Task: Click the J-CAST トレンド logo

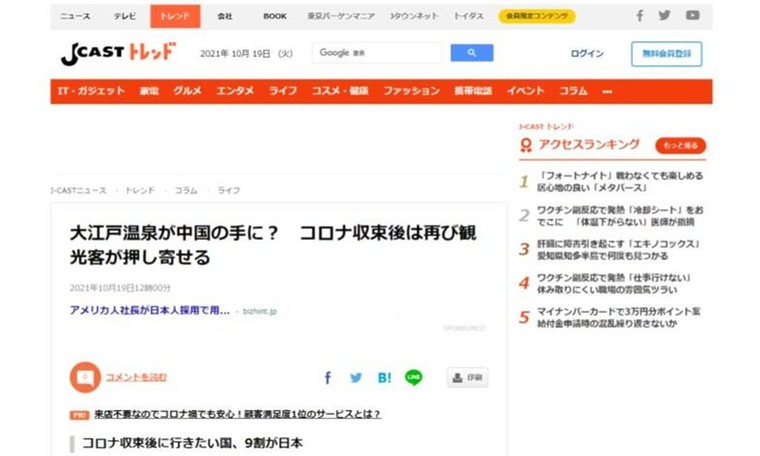Action: pos(118,55)
